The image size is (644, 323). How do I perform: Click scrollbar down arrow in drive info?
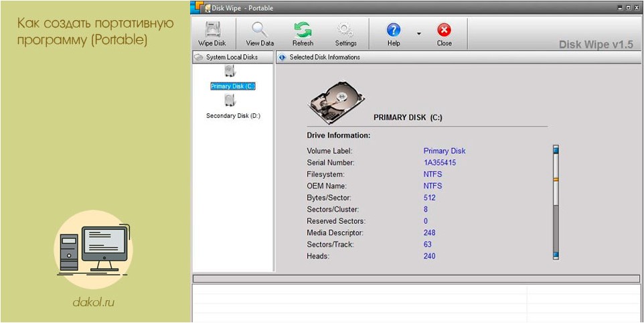tap(556, 255)
